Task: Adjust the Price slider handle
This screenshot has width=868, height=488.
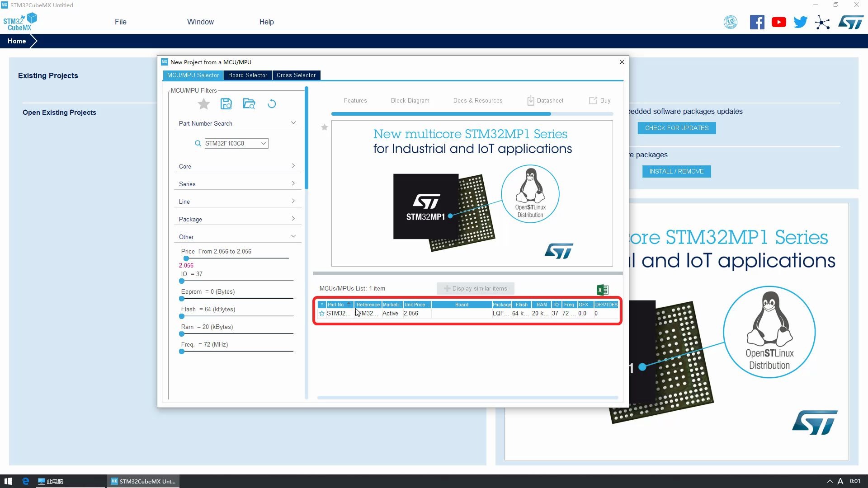Action: coord(186,258)
